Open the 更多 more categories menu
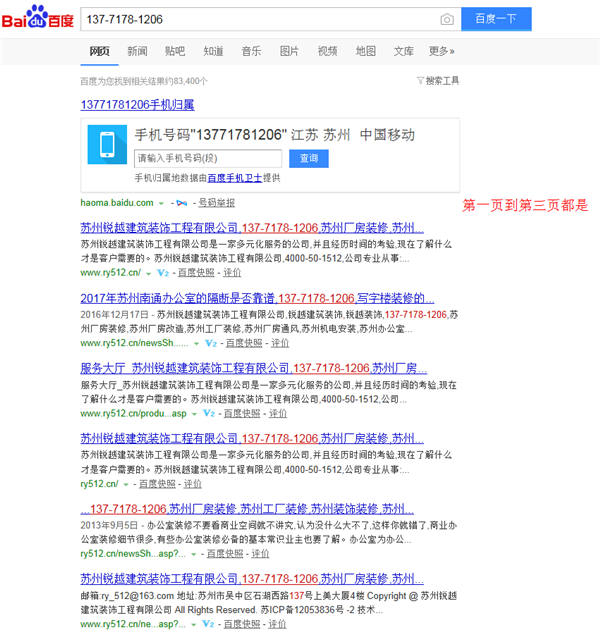This screenshot has width=600, height=639. coord(441,51)
